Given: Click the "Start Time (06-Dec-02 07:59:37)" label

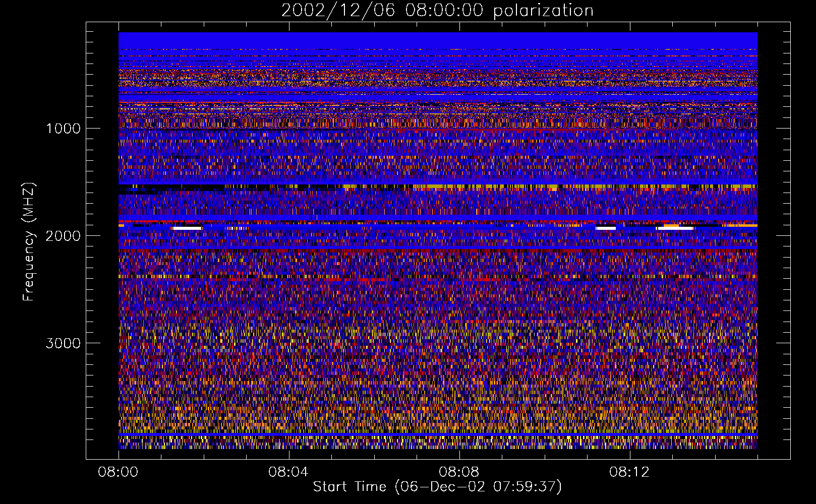Looking at the screenshot, I should pyautogui.click(x=437, y=487).
